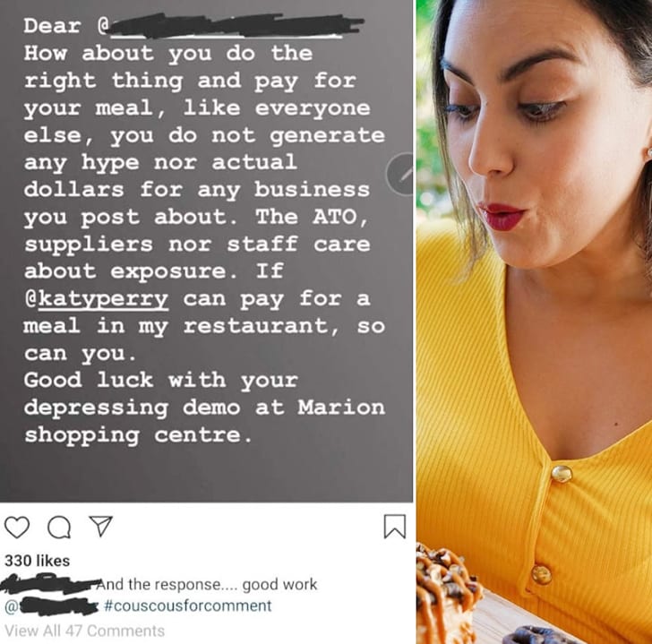Open the grey story text image
This screenshot has width=652, height=644.
point(207,251)
